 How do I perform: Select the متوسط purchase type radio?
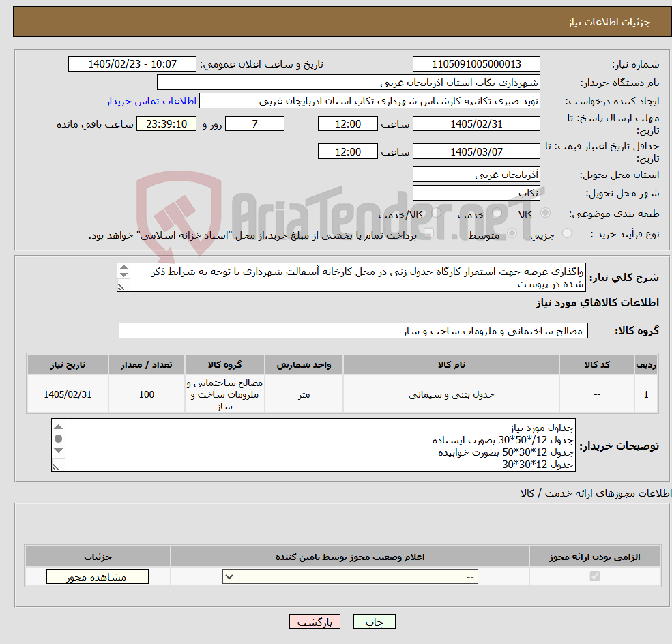point(512,233)
